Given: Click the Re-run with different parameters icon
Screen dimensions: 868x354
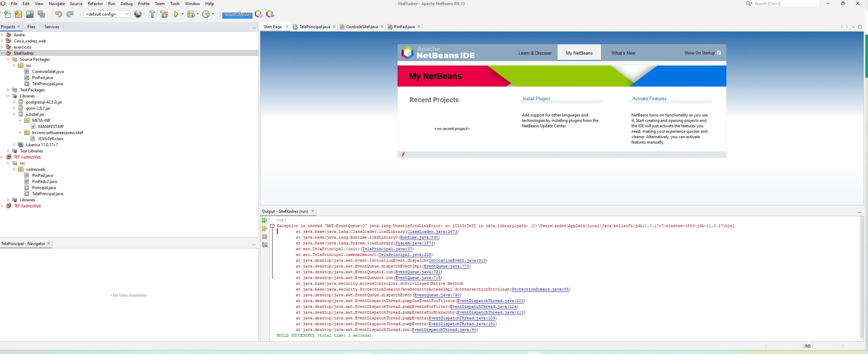Looking at the screenshot, I should click(x=265, y=228).
